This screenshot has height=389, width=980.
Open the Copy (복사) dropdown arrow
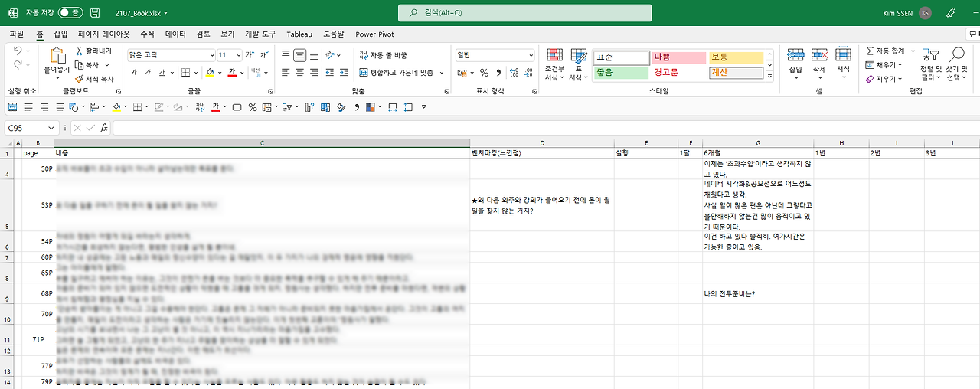(106, 65)
